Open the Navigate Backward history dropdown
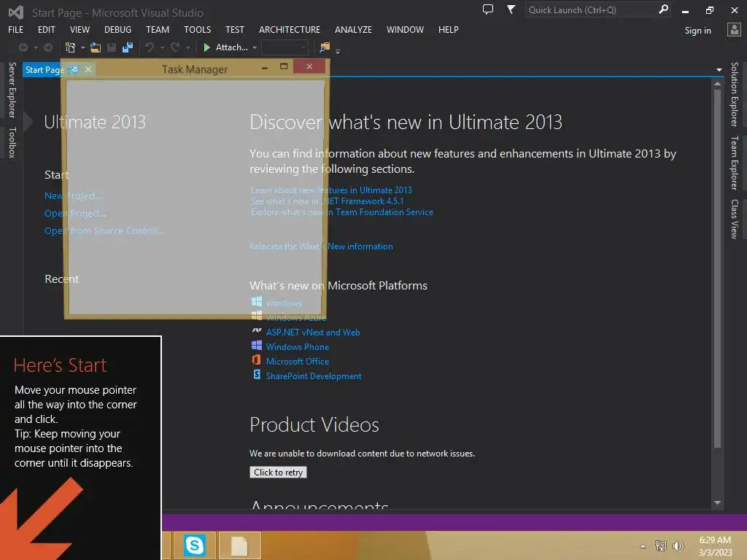747x560 pixels. click(x=36, y=47)
